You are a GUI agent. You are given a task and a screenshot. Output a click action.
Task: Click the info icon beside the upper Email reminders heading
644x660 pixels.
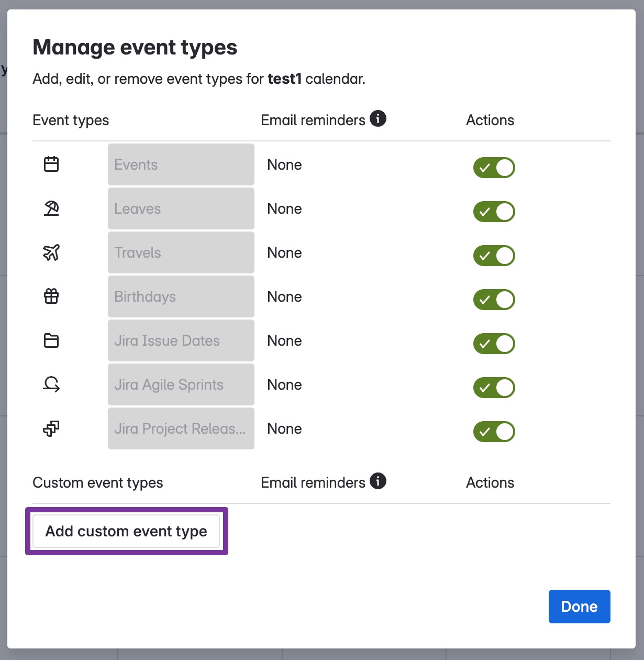[378, 118]
